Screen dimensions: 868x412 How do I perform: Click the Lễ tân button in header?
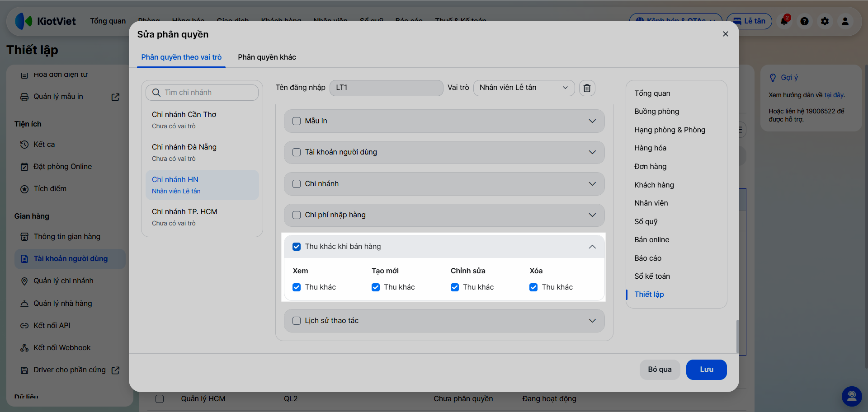pos(749,21)
